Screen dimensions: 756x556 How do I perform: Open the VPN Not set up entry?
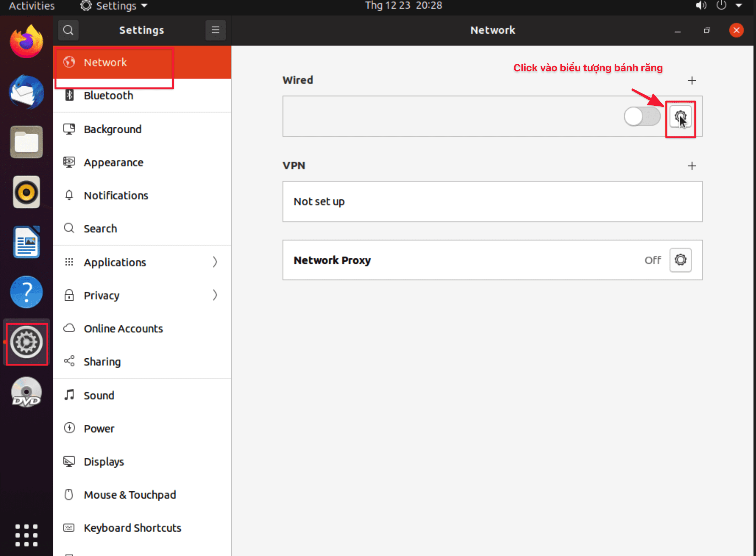[492, 202]
